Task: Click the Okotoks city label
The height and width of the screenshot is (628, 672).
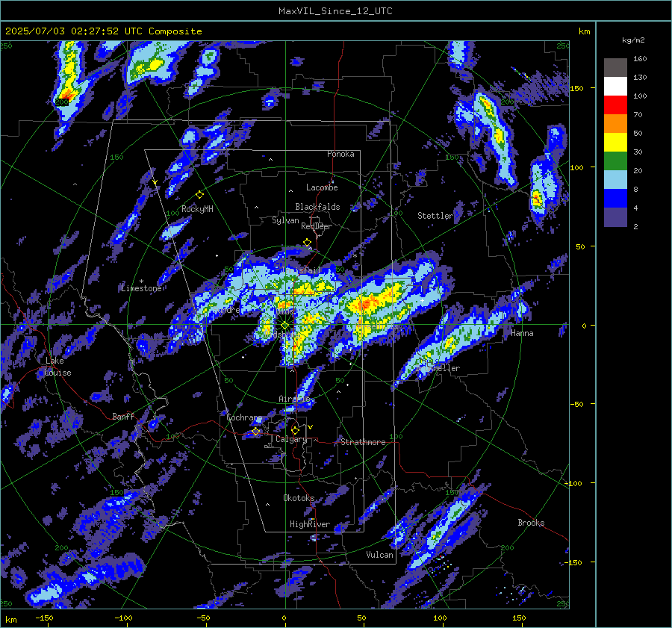Action: (x=299, y=498)
